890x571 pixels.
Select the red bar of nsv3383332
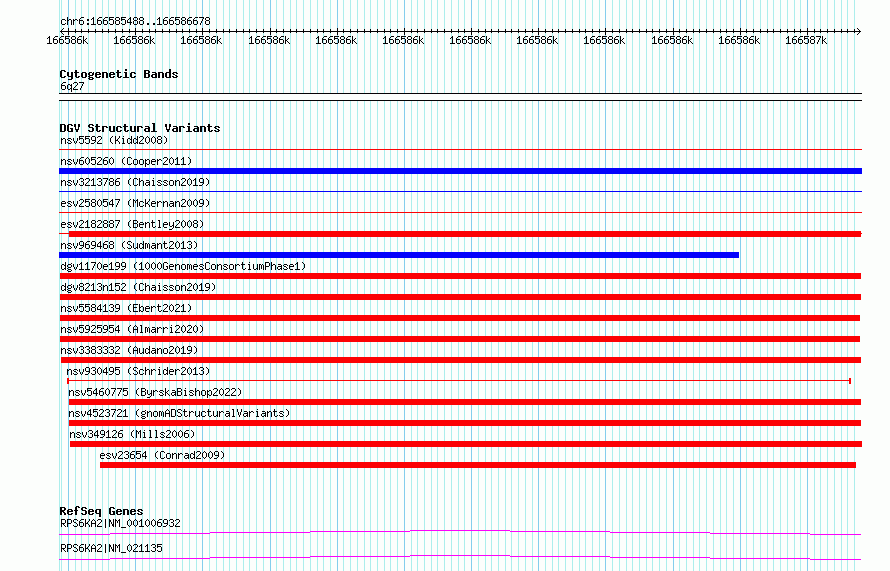tap(461, 360)
